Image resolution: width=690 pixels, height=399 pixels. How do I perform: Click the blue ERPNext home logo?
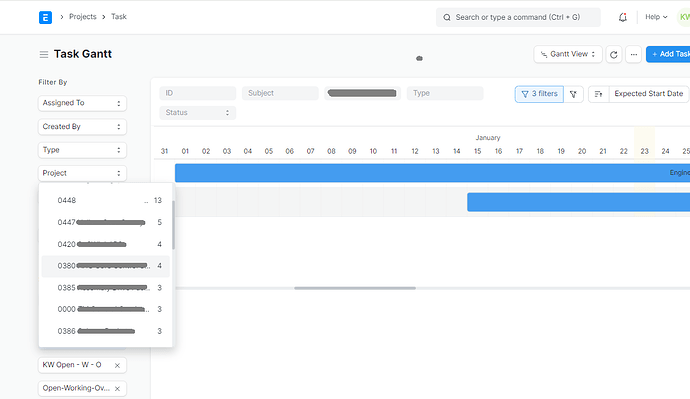click(45, 17)
